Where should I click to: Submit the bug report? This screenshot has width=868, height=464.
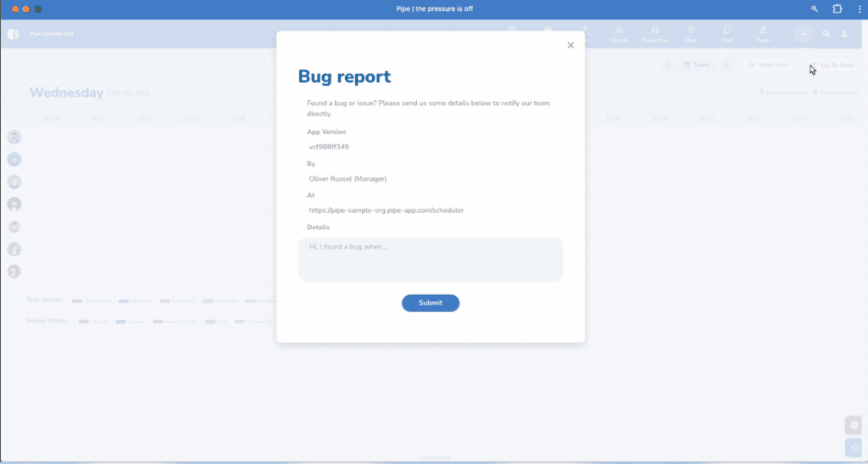point(431,303)
